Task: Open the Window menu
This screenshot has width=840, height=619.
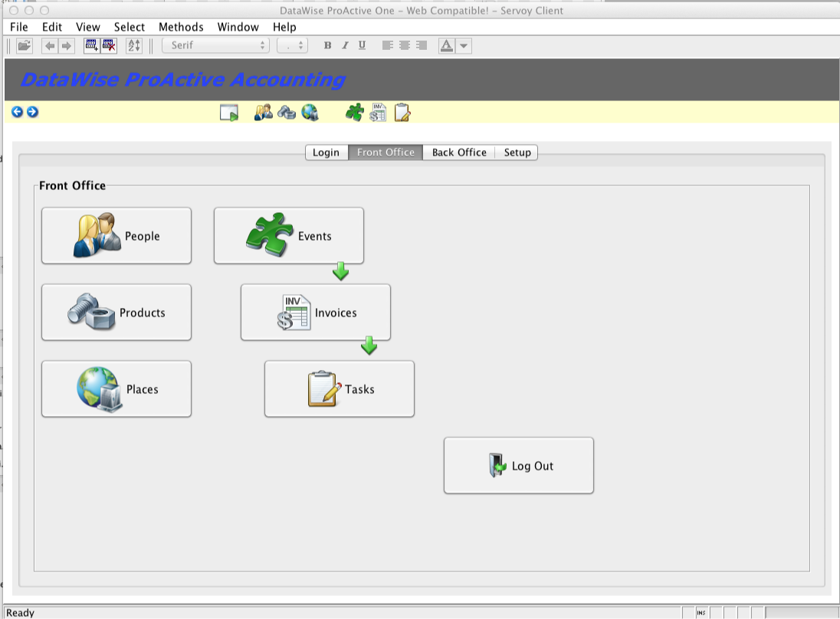Action: [x=238, y=27]
